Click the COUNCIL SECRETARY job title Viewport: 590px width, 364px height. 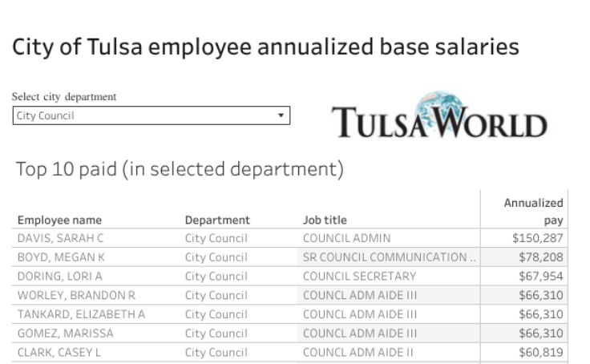[359, 277]
